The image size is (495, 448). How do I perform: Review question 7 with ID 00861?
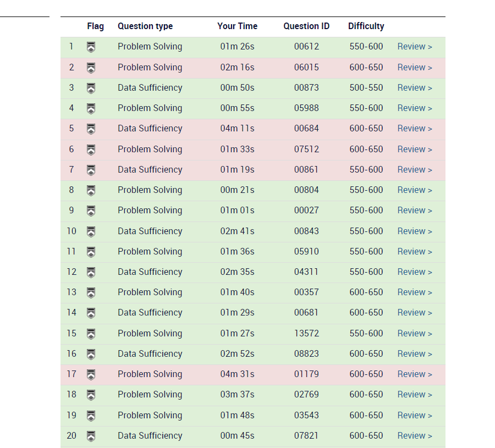click(x=415, y=170)
